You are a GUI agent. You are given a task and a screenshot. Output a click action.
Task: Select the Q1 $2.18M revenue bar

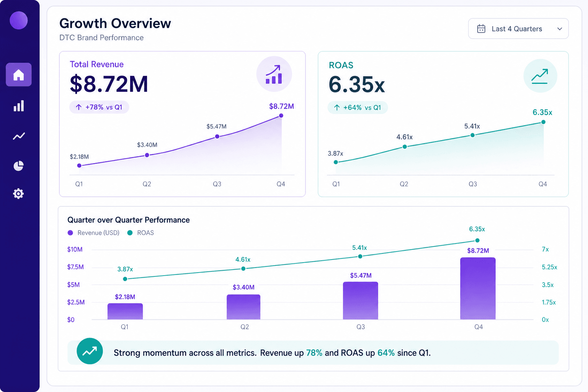pyautogui.click(x=125, y=311)
